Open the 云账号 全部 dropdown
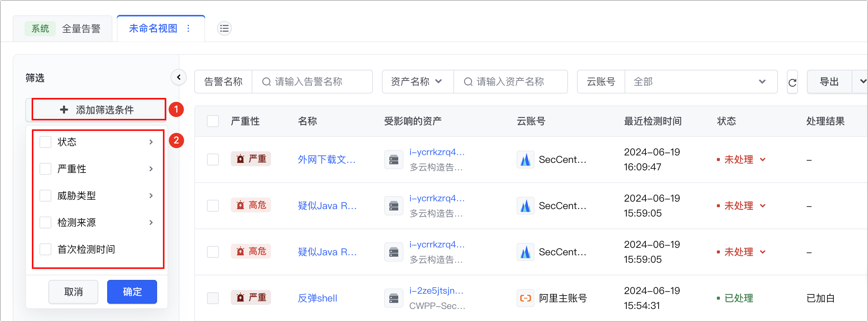The height and width of the screenshot is (322, 868). pyautogui.click(x=701, y=82)
